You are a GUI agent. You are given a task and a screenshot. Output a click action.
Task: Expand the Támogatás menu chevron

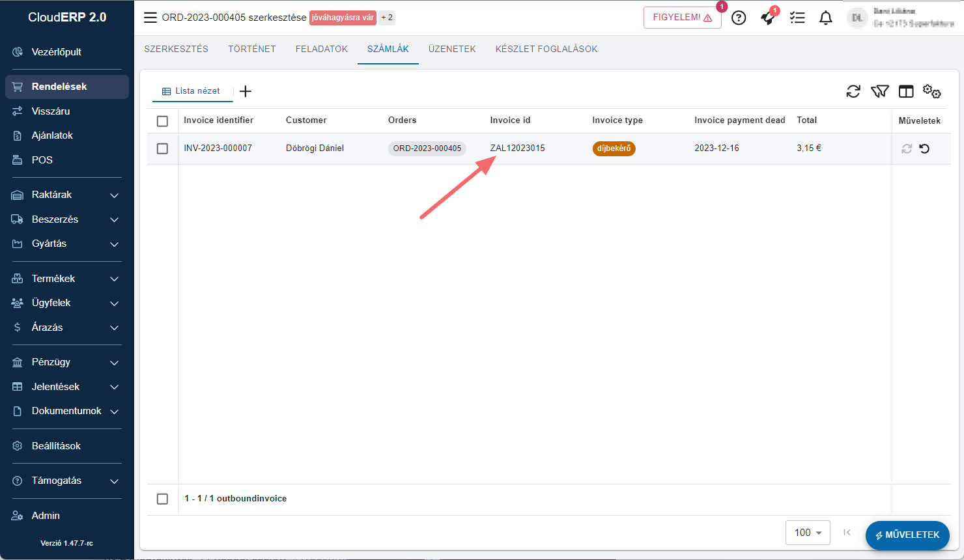tap(115, 481)
